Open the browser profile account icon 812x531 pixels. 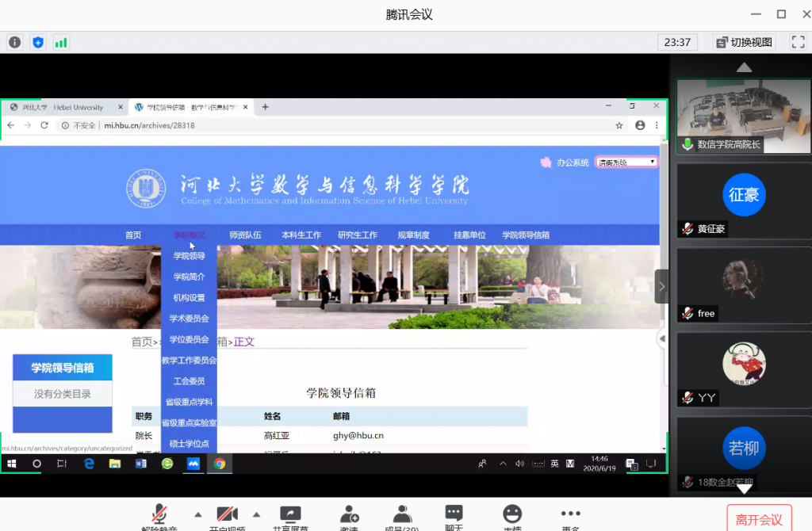click(x=640, y=125)
